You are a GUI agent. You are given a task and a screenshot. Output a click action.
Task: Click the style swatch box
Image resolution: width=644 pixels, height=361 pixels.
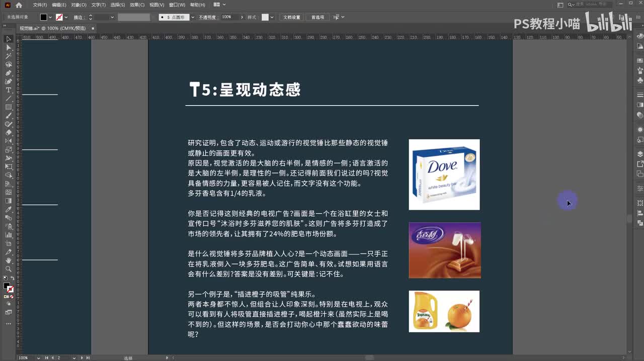(265, 17)
